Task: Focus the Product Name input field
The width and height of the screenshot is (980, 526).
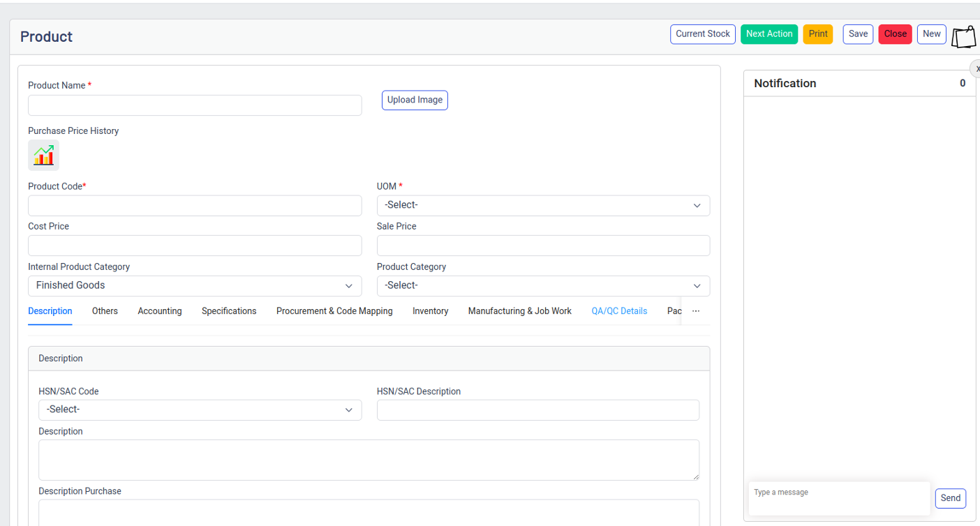Action: pos(195,105)
